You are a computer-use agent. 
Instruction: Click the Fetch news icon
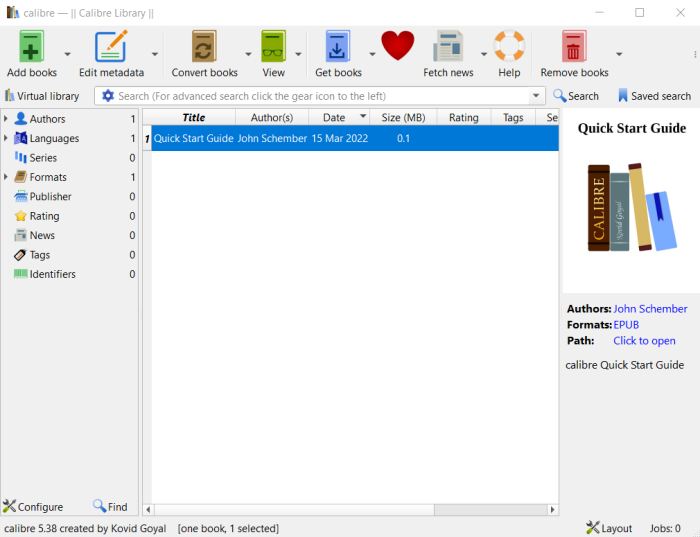coord(448,46)
